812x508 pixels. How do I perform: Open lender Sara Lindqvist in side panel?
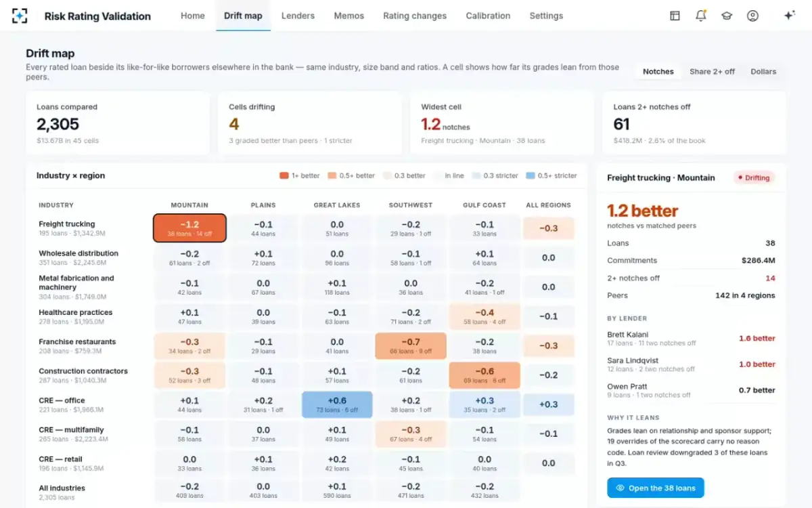click(x=691, y=364)
